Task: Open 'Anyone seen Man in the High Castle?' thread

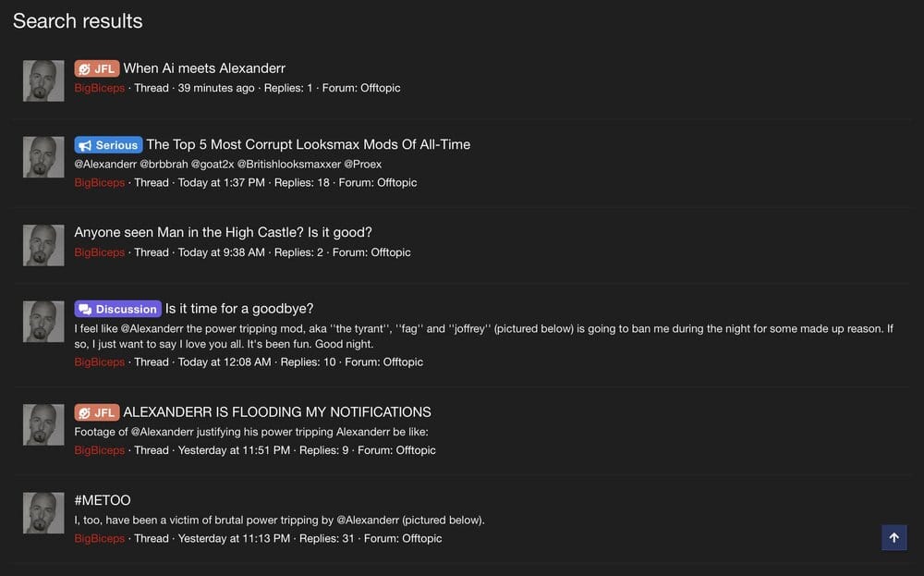Action: [x=223, y=232]
